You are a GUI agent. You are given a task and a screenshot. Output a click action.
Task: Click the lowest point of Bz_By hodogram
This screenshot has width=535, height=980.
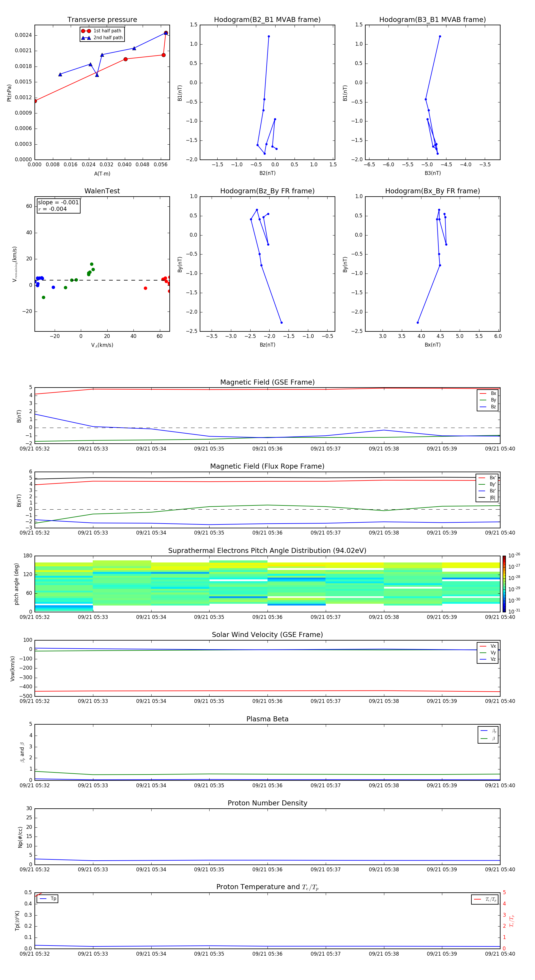281,323
